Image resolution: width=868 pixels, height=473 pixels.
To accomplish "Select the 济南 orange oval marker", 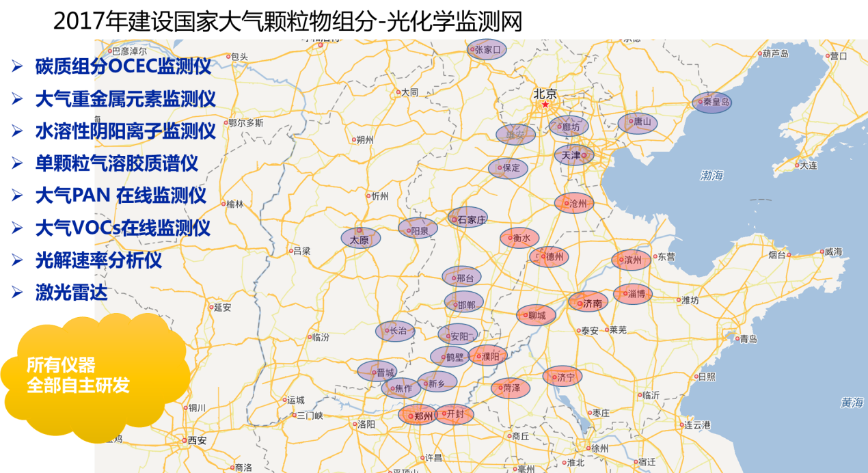I will pyautogui.click(x=588, y=302).
